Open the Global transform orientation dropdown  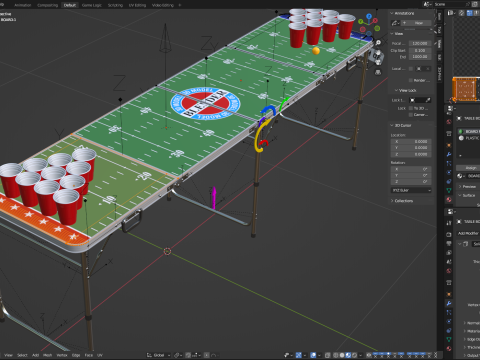pyautogui.click(x=159, y=355)
